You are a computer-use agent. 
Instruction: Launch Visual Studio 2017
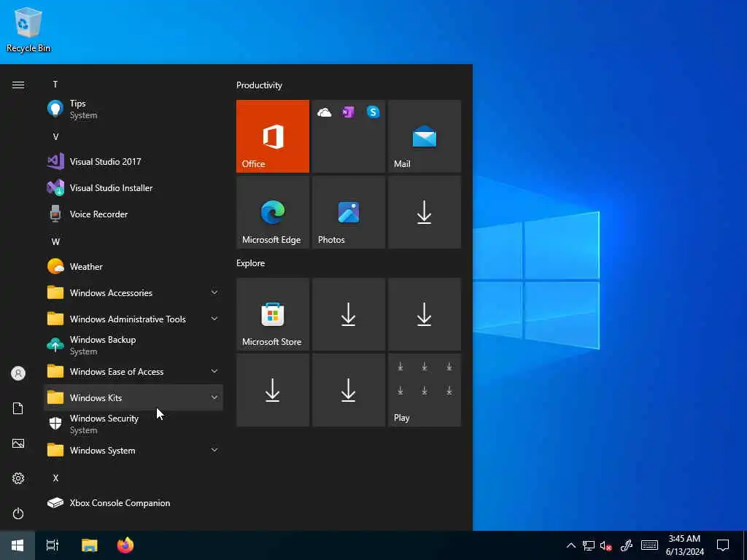pos(133,161)
